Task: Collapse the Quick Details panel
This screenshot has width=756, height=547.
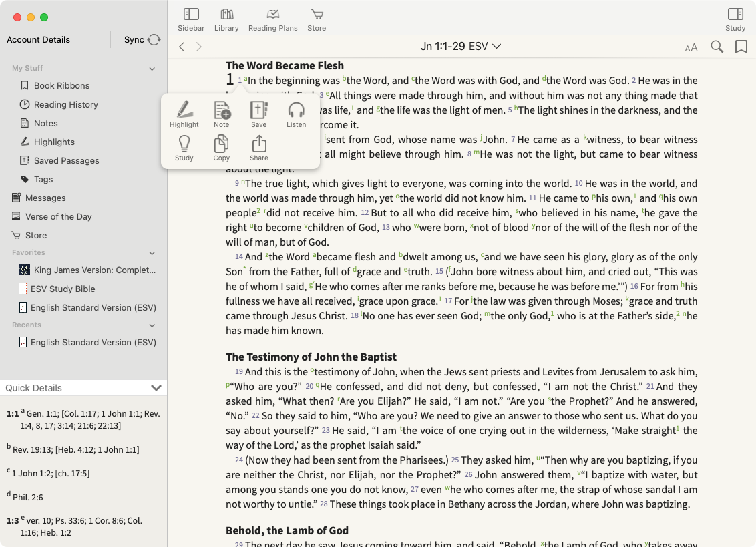Action: (x=156, y=388)
